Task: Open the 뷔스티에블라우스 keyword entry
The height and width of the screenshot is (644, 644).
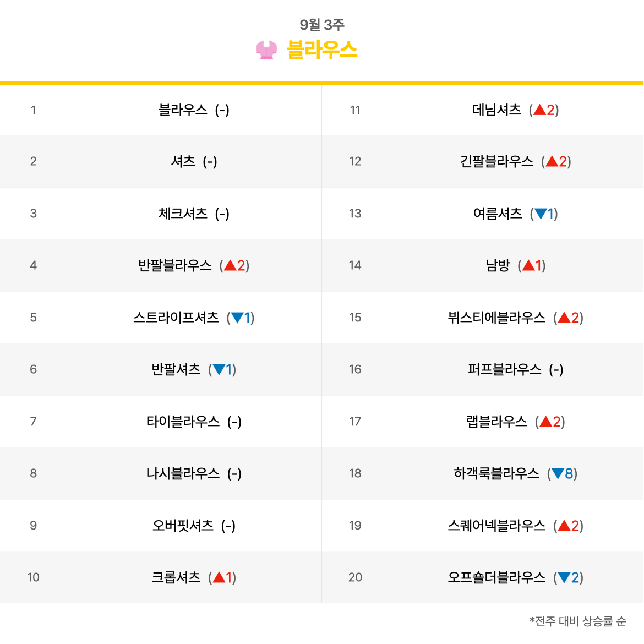Action: tap(496, 318)
